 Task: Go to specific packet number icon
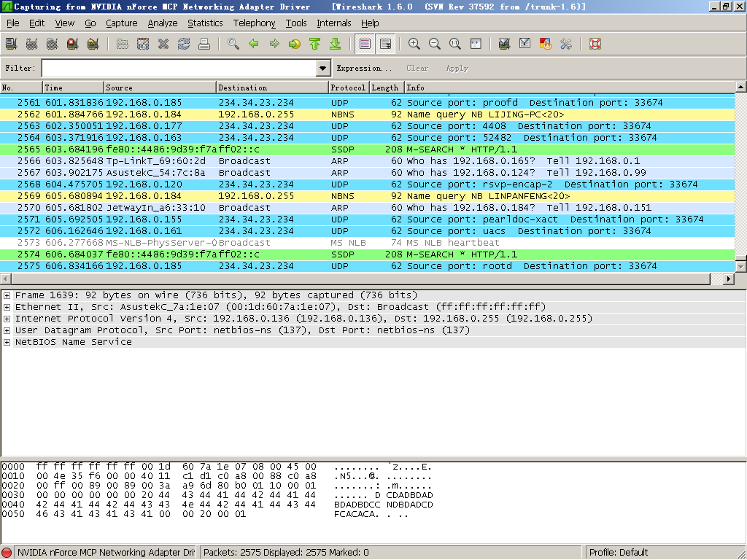coord(295,44)
